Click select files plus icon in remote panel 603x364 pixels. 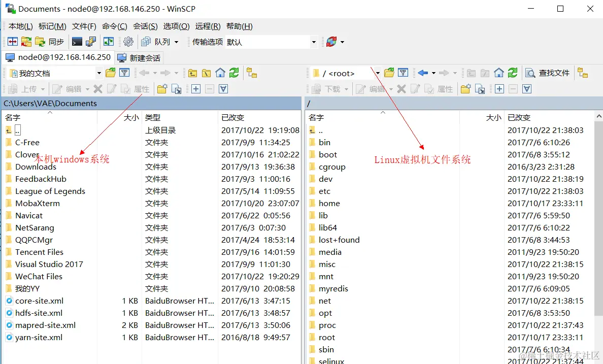click(499, 89)
